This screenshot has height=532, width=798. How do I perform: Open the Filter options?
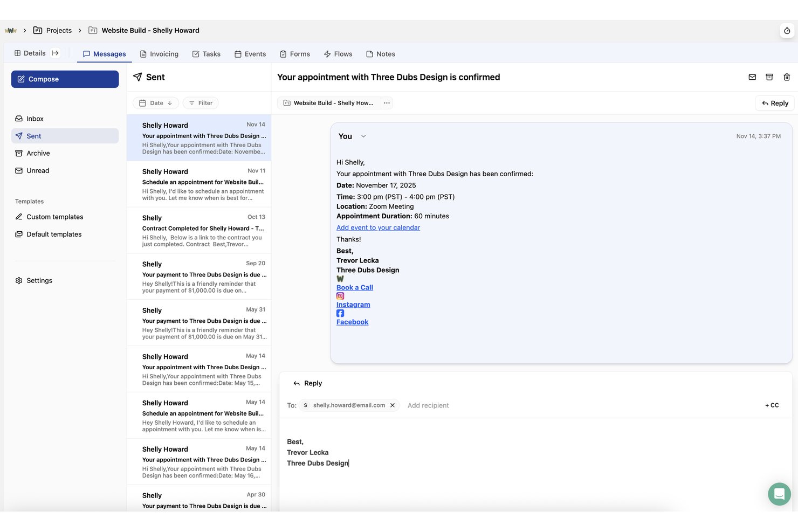[201, 103]
